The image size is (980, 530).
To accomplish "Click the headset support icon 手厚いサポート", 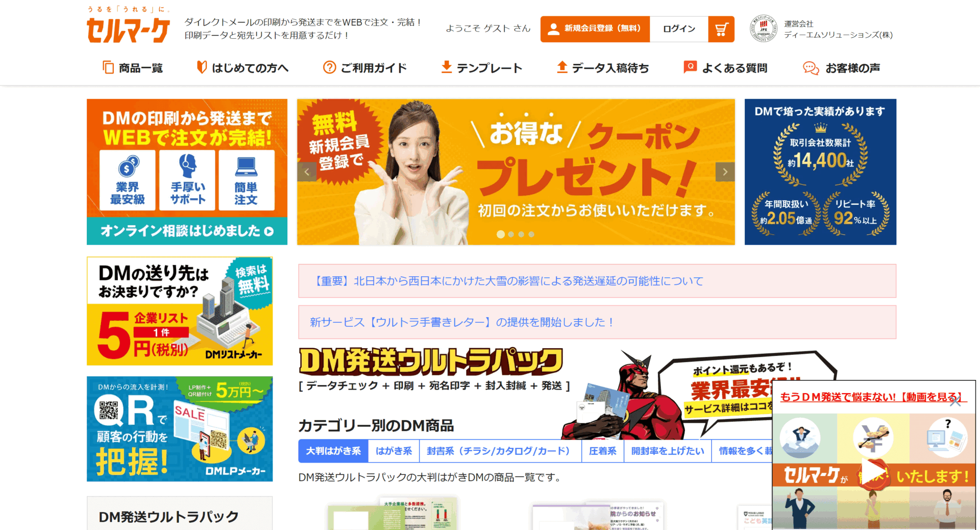I will [x=188, y=166].
